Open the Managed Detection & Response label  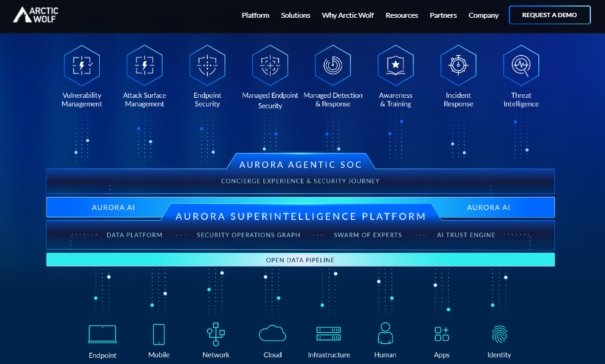pyautogui.click(x=333, y=100)
